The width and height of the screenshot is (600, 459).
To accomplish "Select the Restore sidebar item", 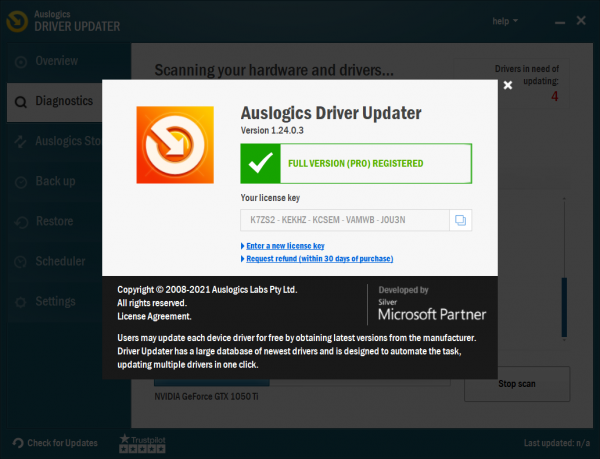I will [54, 221].
